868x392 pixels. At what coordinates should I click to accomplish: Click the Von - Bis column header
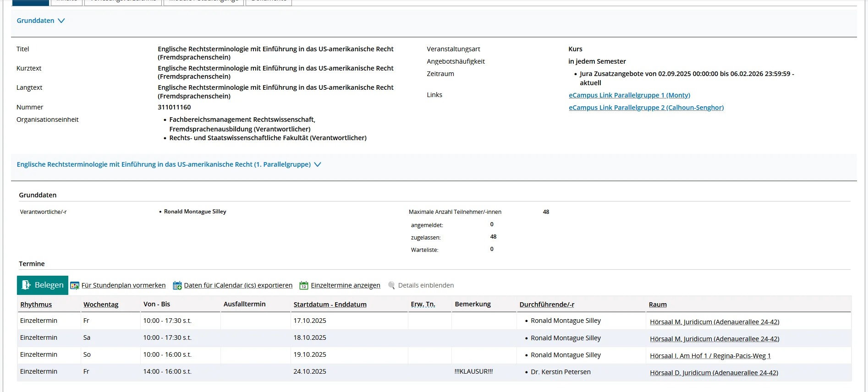pos(157,304)
